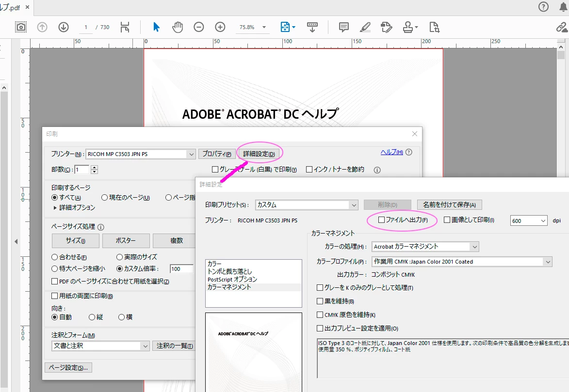The height and width of the screenshot is (392, 569).
Task: Check 出力プレビュー設定を適用 option
Action: tap(320, 328)
